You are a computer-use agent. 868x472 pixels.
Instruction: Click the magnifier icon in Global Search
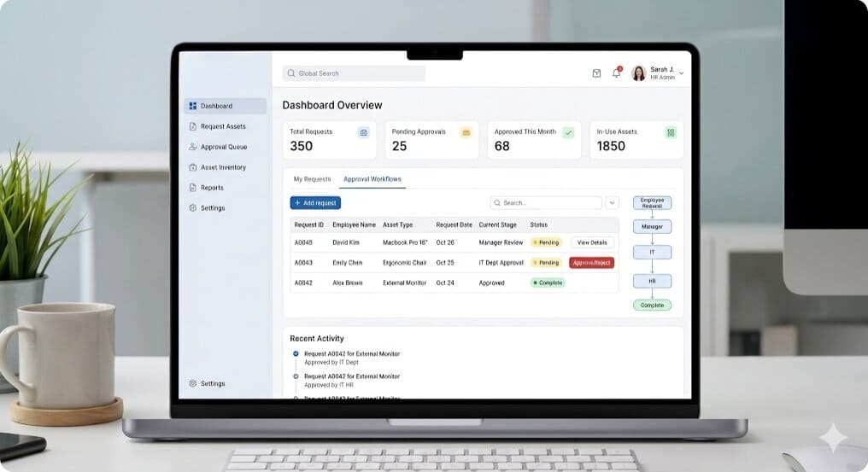tap(291, 73)
